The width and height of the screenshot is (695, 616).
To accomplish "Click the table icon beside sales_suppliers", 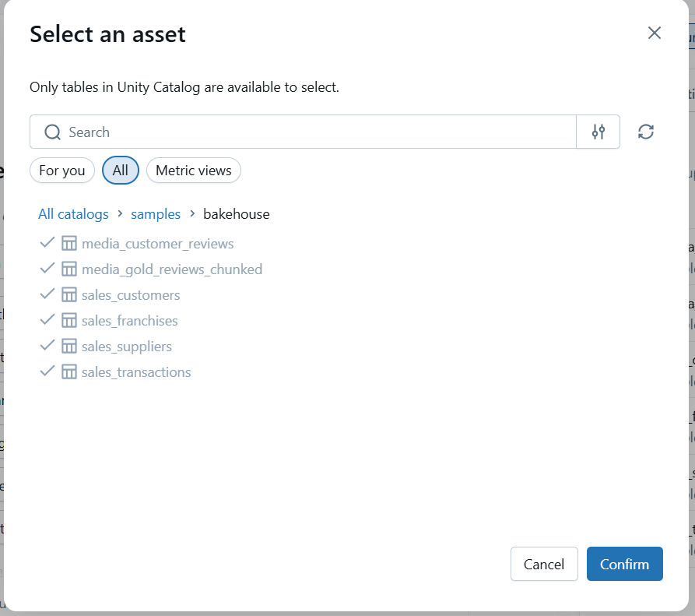I will [x=69, y=346].
